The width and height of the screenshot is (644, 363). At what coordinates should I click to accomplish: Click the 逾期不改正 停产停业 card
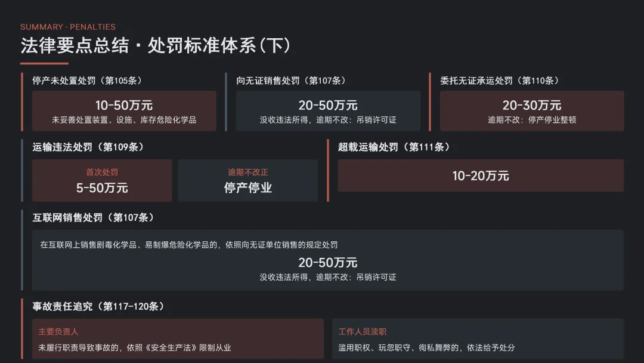coord(247,180)
